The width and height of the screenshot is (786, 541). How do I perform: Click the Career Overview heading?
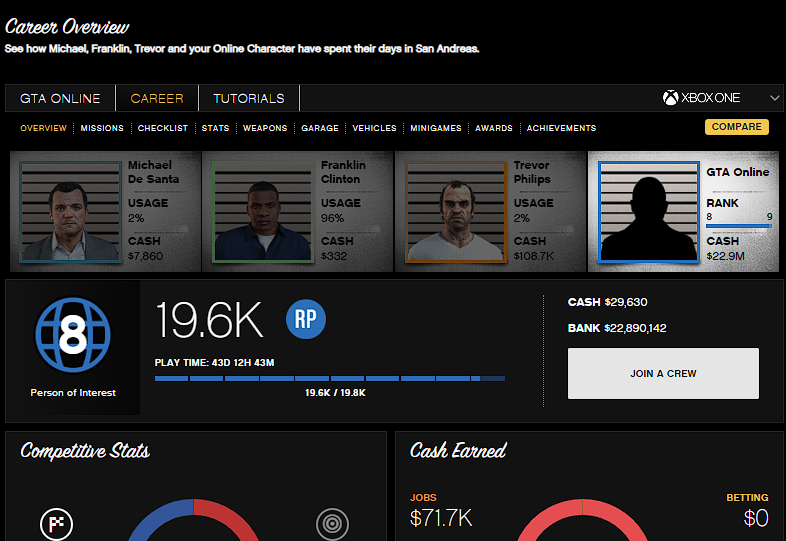click(x=67, y=26)
